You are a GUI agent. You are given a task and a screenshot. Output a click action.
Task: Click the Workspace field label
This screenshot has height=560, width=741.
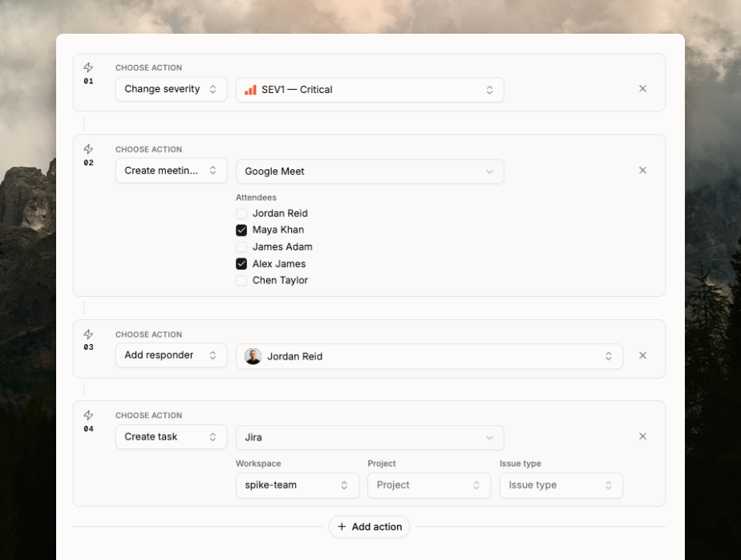pos(258,464)
